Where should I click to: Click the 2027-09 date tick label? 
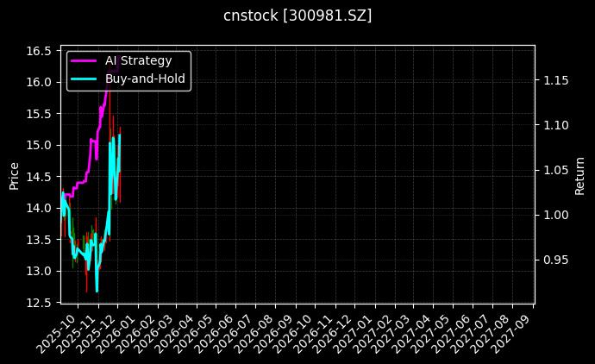513,334
